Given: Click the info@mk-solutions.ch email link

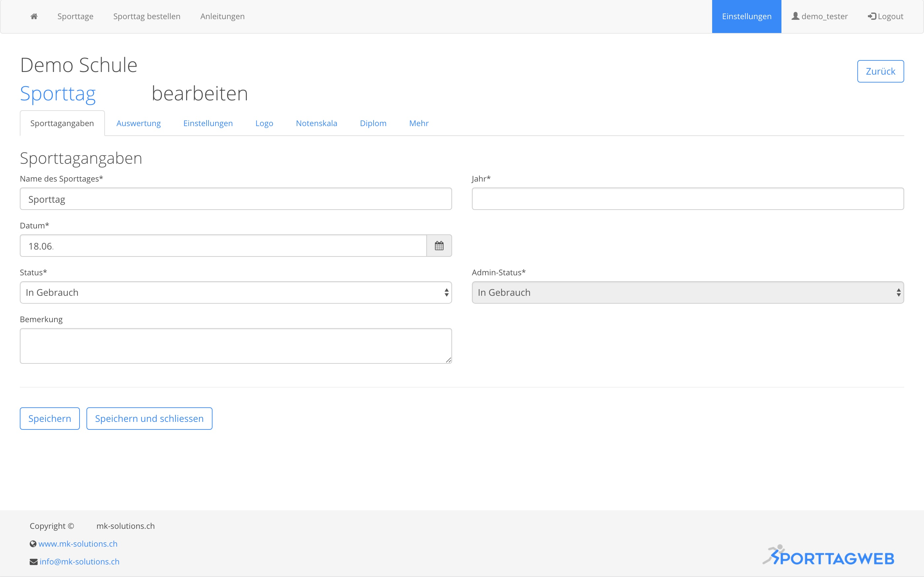Looking at the screenshot, I should (79, 562).
